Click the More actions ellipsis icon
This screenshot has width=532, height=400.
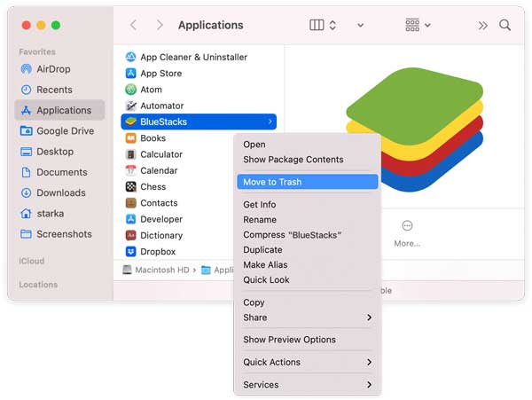point(407,225)
